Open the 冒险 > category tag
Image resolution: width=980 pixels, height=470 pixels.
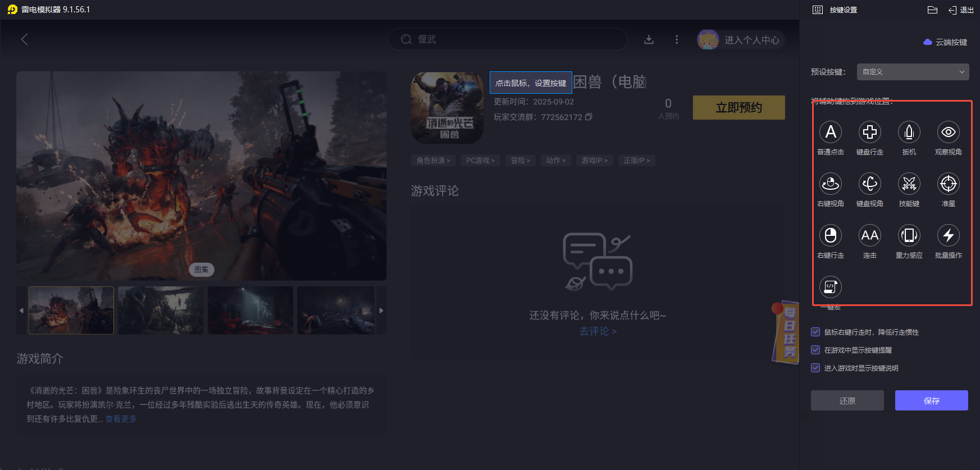coord(520,161)
